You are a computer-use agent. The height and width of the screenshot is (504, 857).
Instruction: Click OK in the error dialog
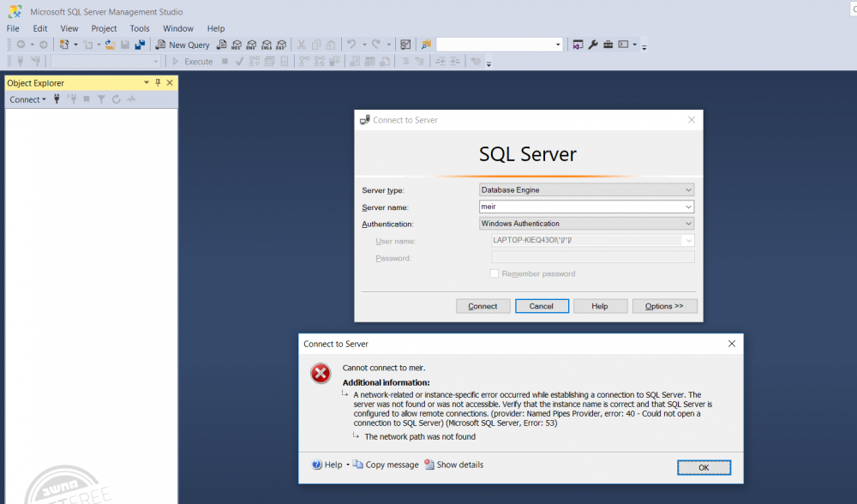[x=704, y=467]
